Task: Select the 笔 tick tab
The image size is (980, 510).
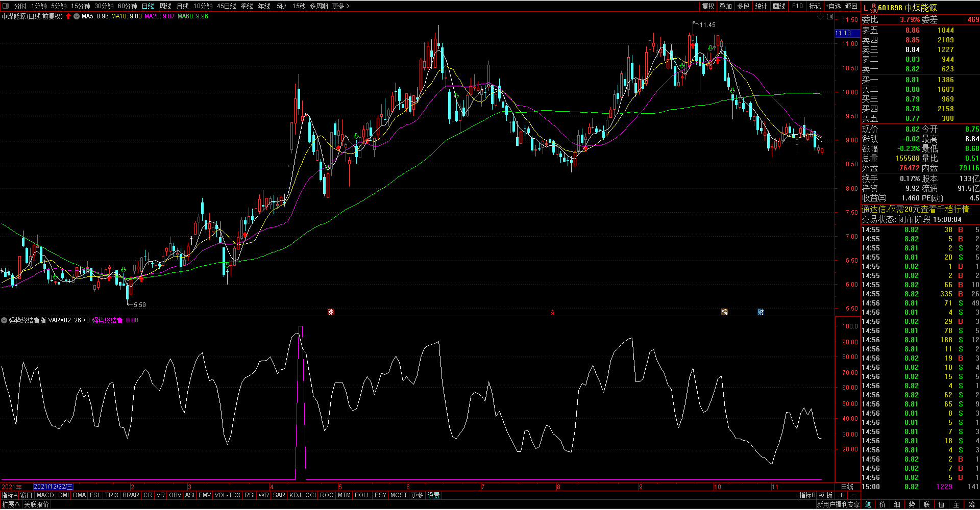Action: (868, 504)
